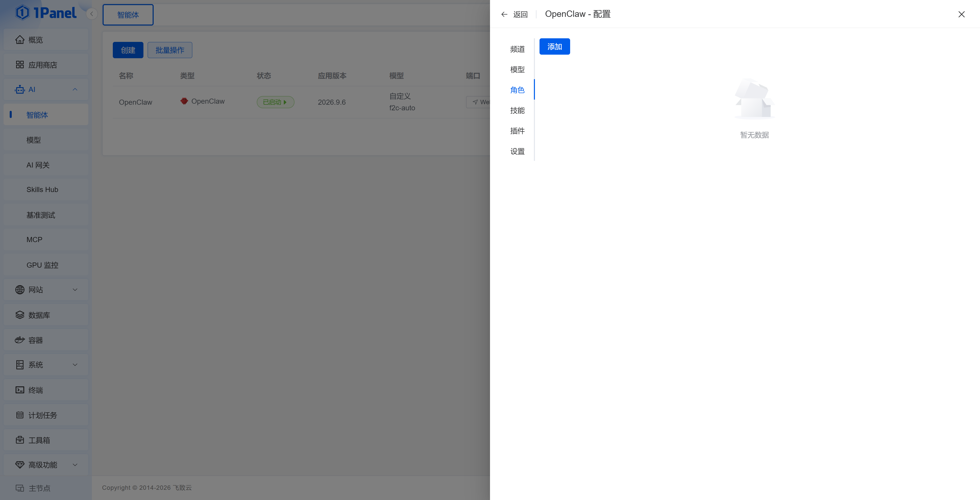Expand the 高级功能 submenu
Image resolution: width=980 pixels, height=500 pixels.
point(75,465)
